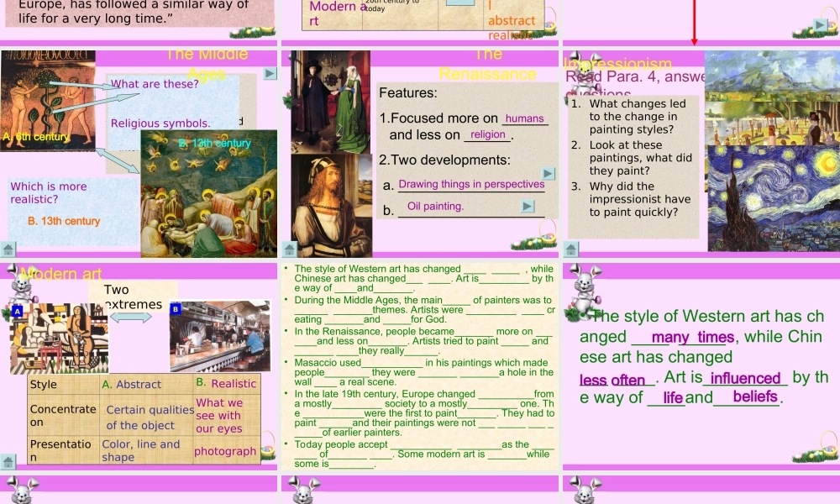Click the blue A label on the abstract painting
Viewport: 840px width, 504px height.
[x=17, y=311]
